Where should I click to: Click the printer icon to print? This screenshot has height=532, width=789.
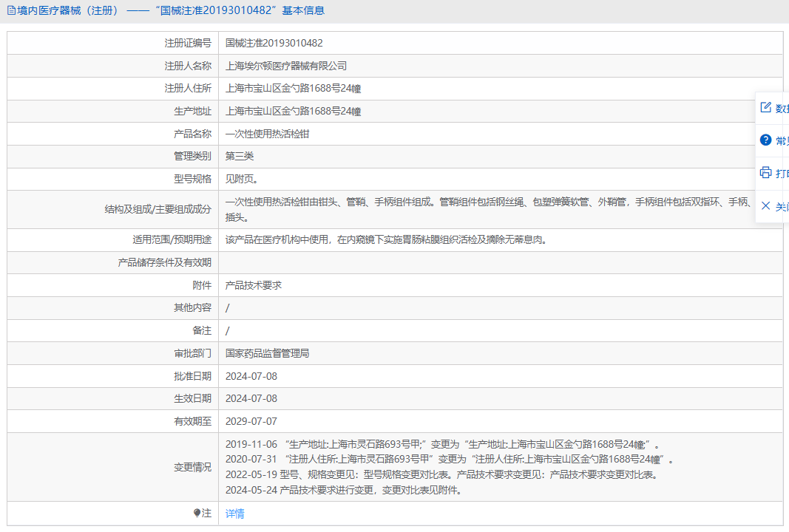[x=765, y=173]
